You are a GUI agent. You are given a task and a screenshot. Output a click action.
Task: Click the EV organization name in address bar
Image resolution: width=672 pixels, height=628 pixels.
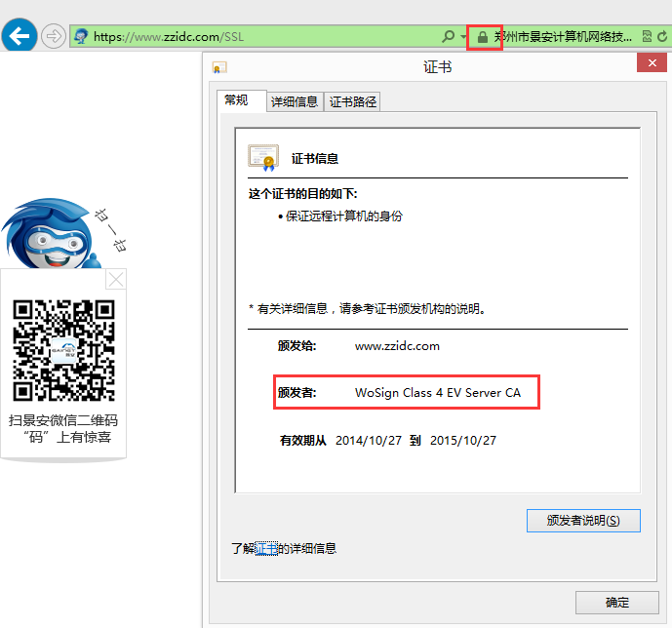[x=563, y=37]
